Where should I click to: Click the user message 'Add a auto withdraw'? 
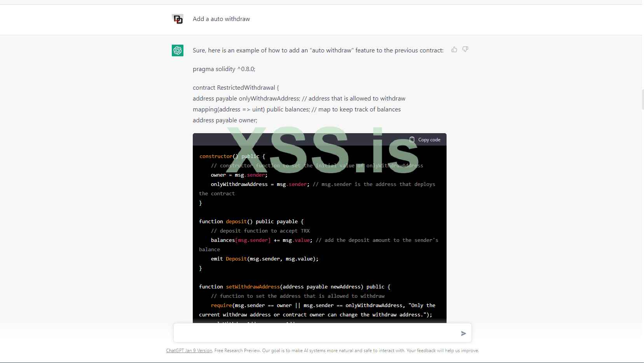(221, 19)
